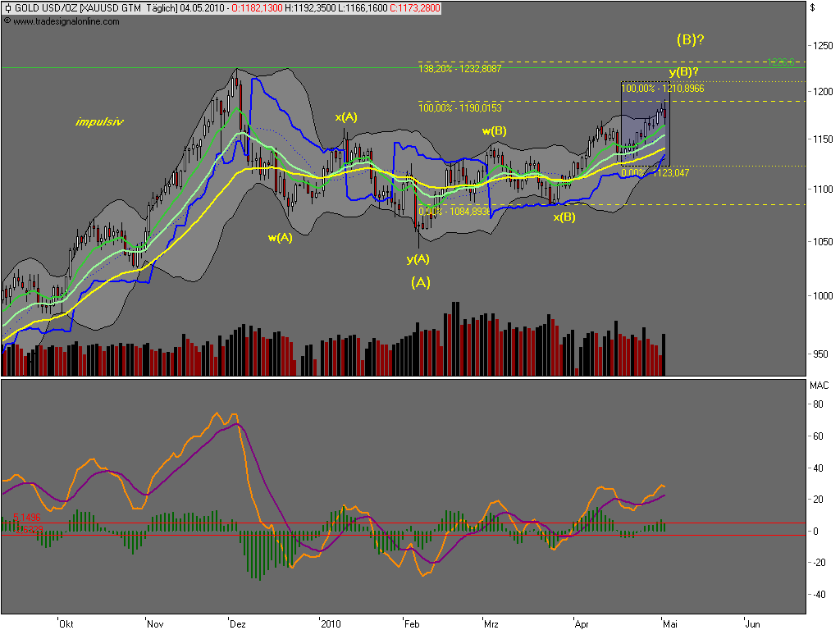
Task: Click the 'Jun' month marker
Action: (753, 623)
